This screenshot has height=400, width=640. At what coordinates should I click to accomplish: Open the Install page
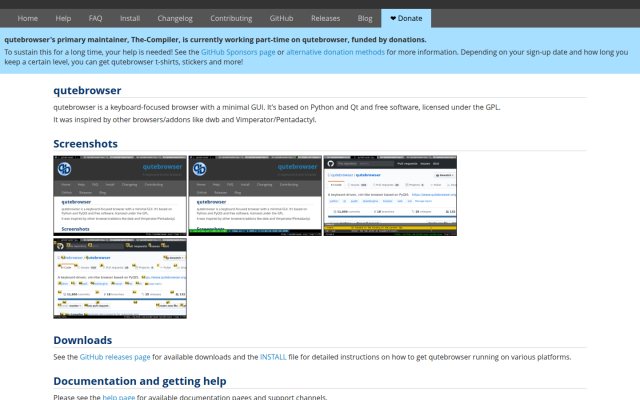click(x=130, y=18)
